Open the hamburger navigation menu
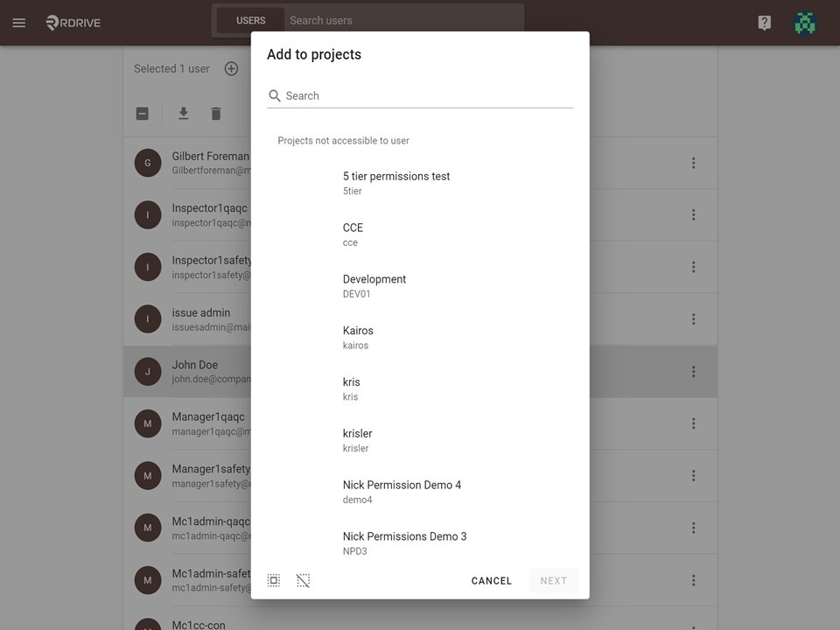Screen dimensions: 840x630 coord(18,23)
